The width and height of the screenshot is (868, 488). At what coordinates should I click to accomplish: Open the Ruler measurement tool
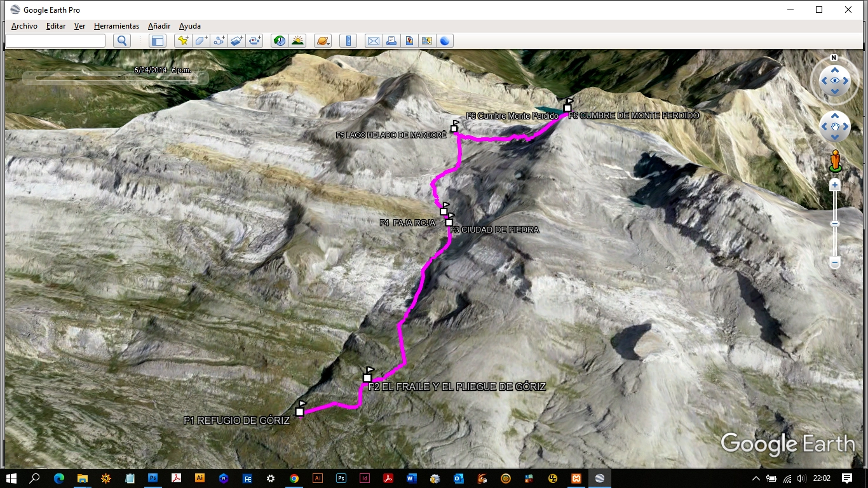(348, 40)
